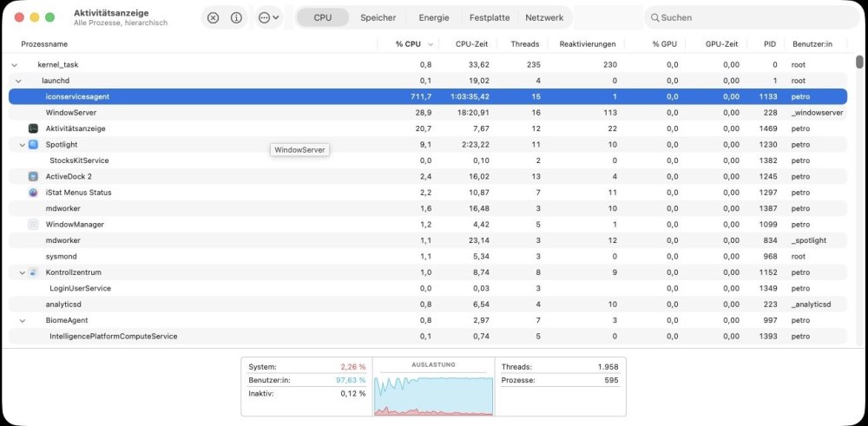The width and height of the screenshot is (868, 426).
Task: Click the vertical scrollbar of the process list
Action: [859, 61]
